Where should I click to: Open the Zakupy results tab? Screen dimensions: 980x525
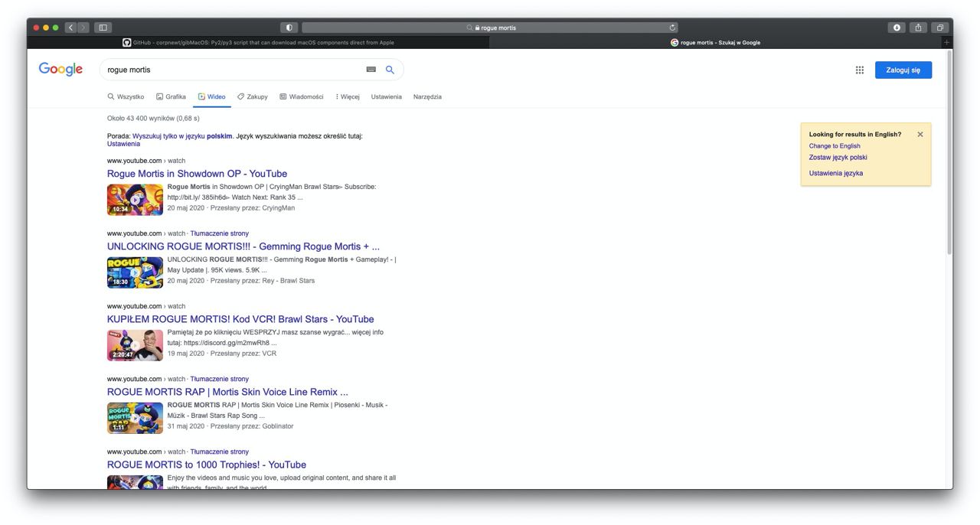[253, 96]
